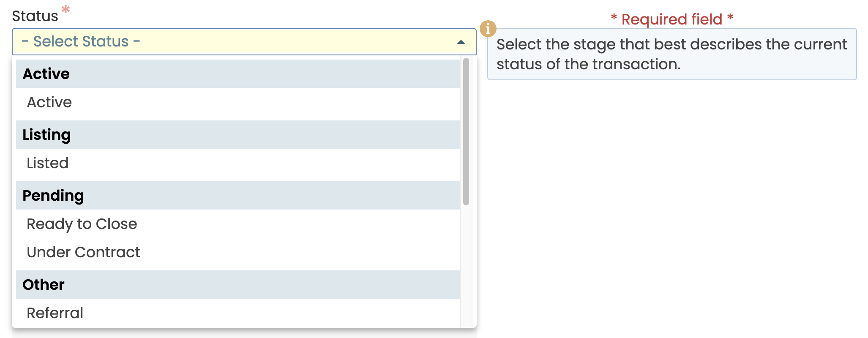Viewport: 868px width, 338px height.
Task: Collapse the Status dropdown using the caret arrow
Action: tap(461, 42)
